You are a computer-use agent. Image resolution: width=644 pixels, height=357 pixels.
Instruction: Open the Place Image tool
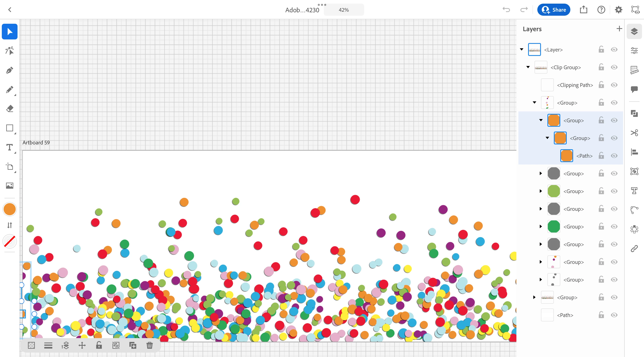9,186
